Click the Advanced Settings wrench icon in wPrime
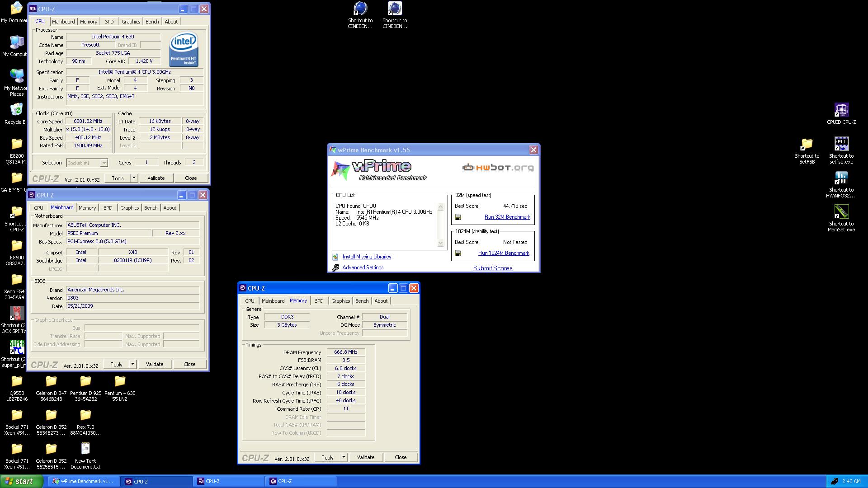This screenshot has height=488, width=868. (x=335, y=267)
